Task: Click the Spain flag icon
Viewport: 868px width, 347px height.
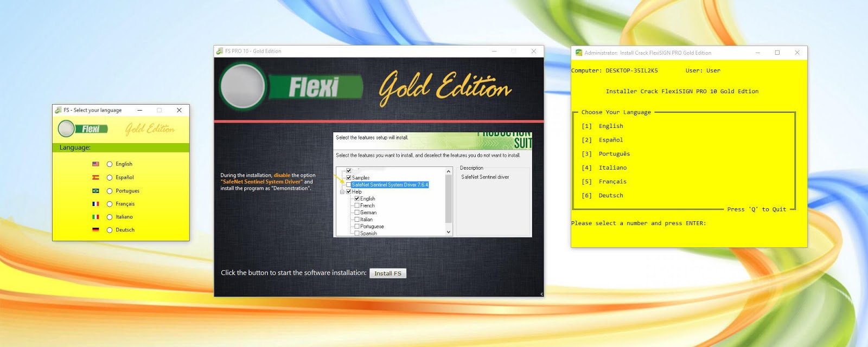Action: pyautogui.click(x=95, y=177)
